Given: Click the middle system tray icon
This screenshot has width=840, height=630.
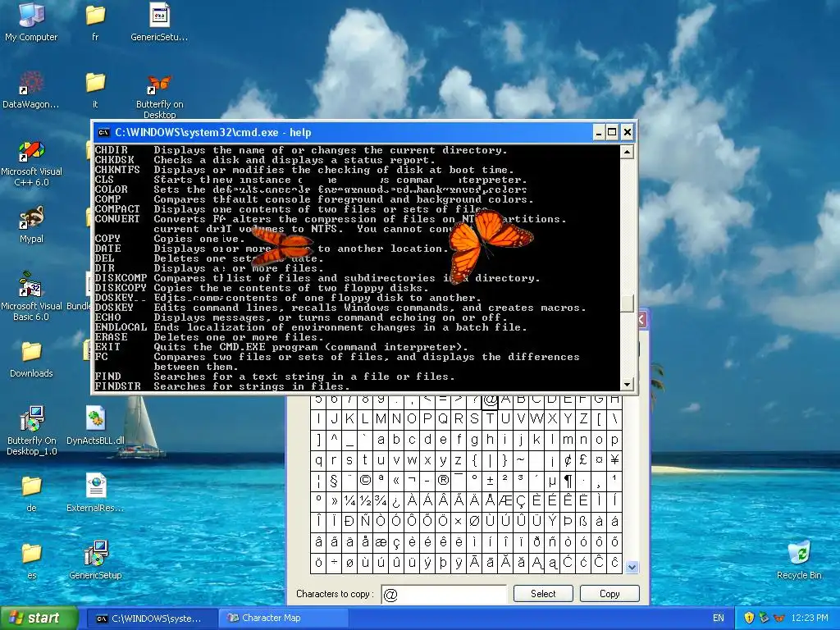Looking at the screenshot, I should point(764,618).
